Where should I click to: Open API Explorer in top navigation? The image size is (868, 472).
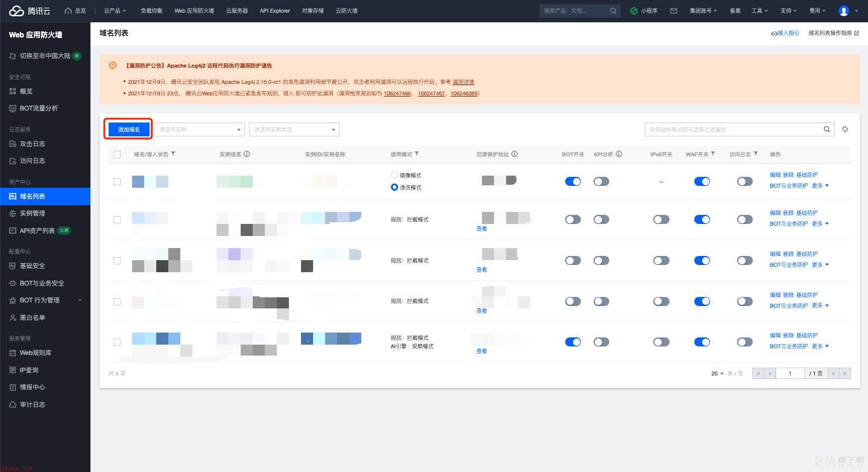point(275,11)
